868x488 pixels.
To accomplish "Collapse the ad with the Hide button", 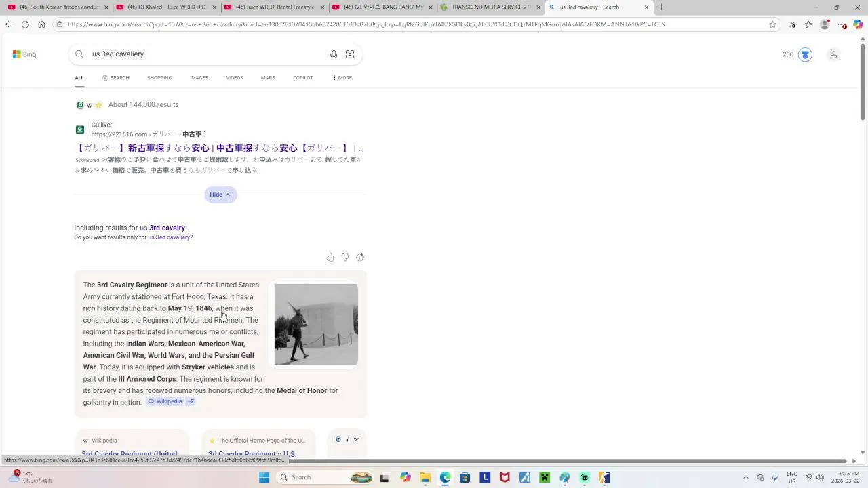I will click(220, 195).
